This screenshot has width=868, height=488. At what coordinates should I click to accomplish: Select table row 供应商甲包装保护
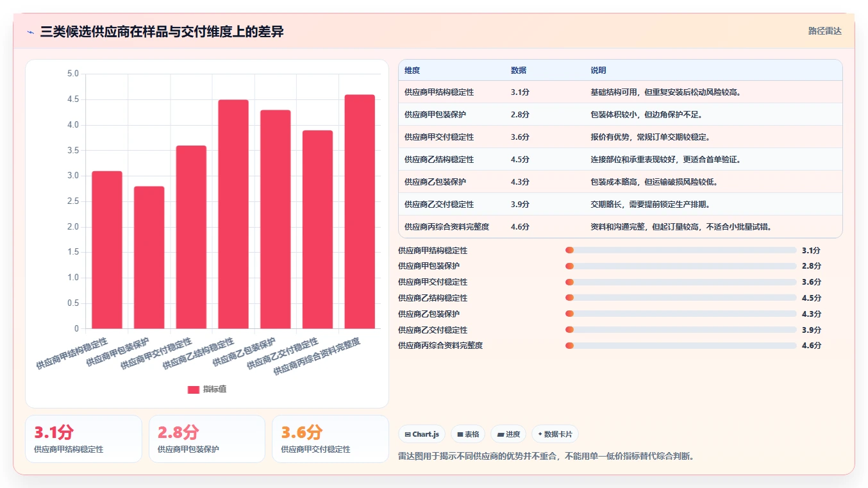pos(620,114)
